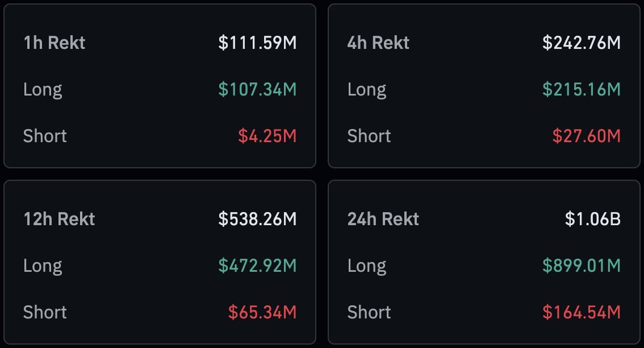Click the 12h Rekt card title
Screen dimensions: 644x348
click(59, 219)
